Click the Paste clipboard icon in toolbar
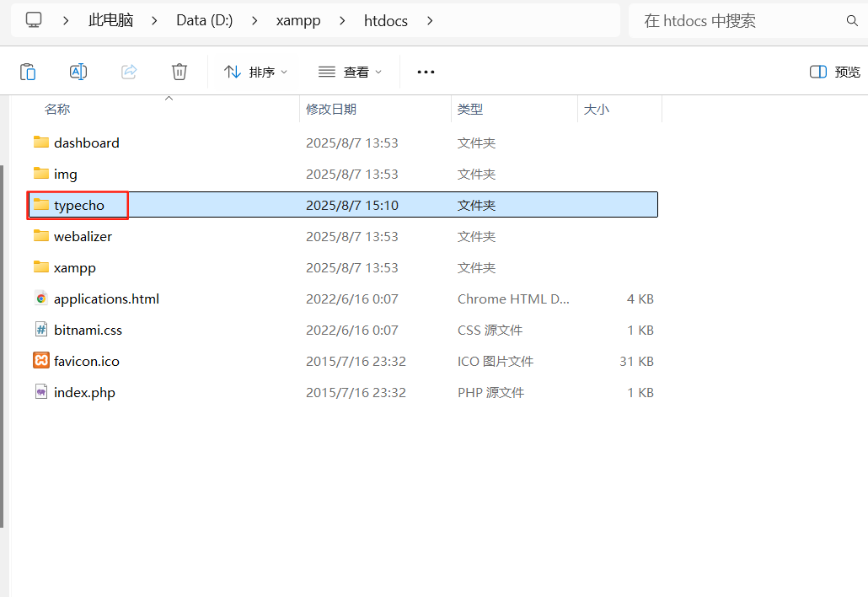Screen dimensions: 868x597 (28, 72)
